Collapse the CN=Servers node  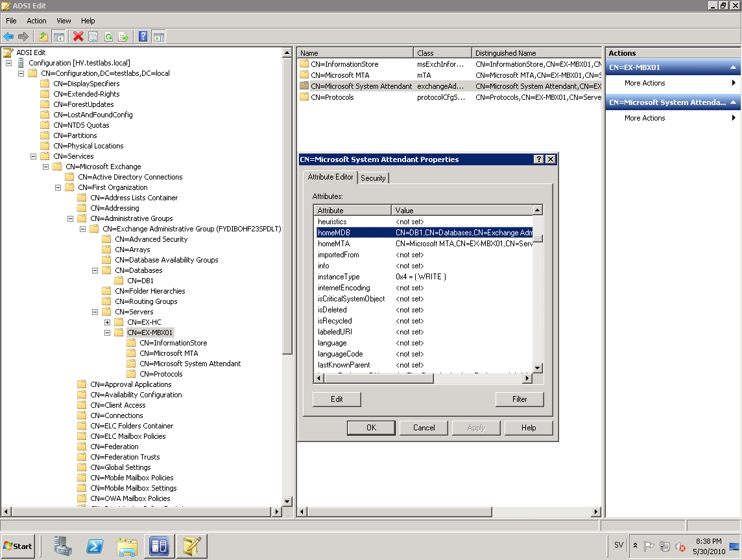(95, 312)
